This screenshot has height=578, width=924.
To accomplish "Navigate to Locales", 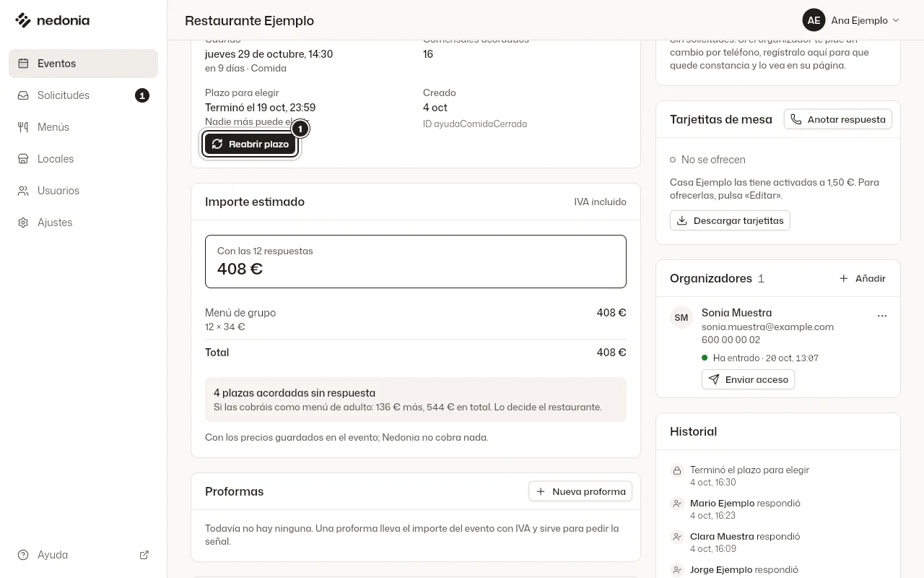I will tap(83, 159).
